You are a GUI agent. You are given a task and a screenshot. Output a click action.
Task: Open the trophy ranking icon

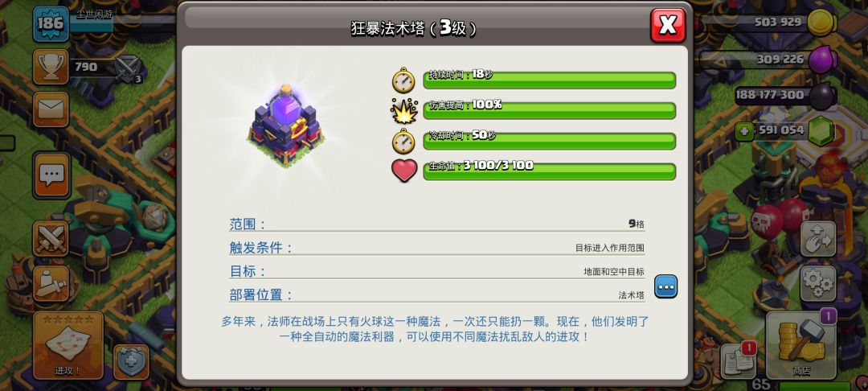click(51, 67)
